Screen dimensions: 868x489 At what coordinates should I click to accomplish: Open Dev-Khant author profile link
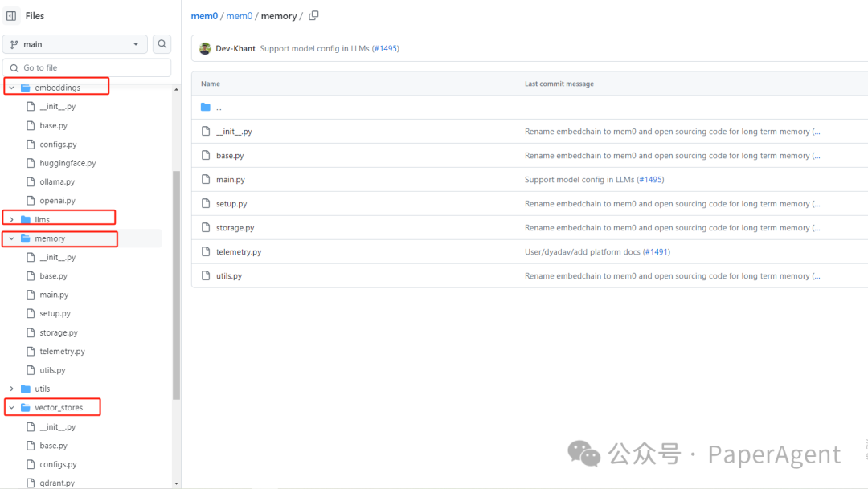[235, 49]
